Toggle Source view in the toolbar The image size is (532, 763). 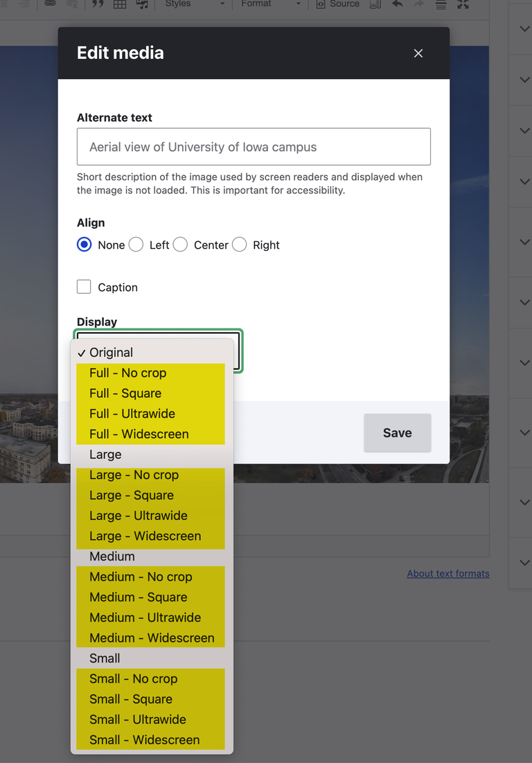coord(337,4)
